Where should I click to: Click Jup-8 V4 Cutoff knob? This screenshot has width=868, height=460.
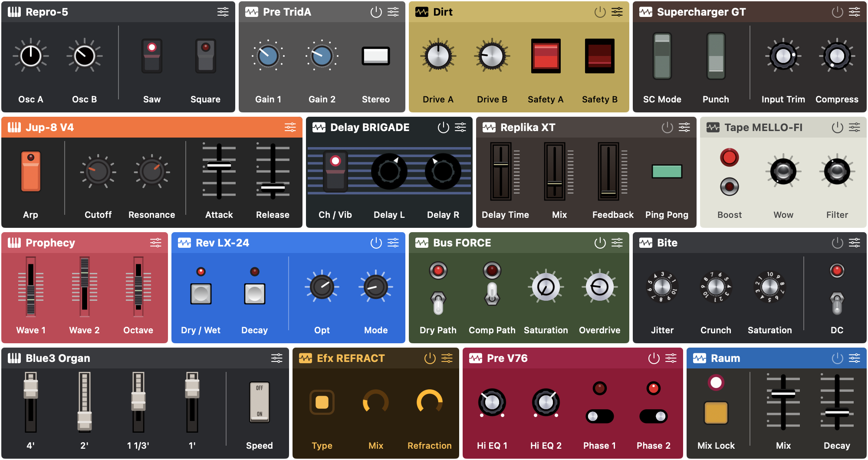point(98,171)
